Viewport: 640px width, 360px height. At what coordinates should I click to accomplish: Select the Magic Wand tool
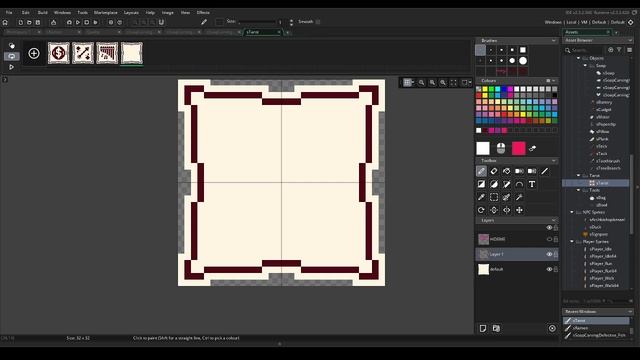tap(519, 198)
